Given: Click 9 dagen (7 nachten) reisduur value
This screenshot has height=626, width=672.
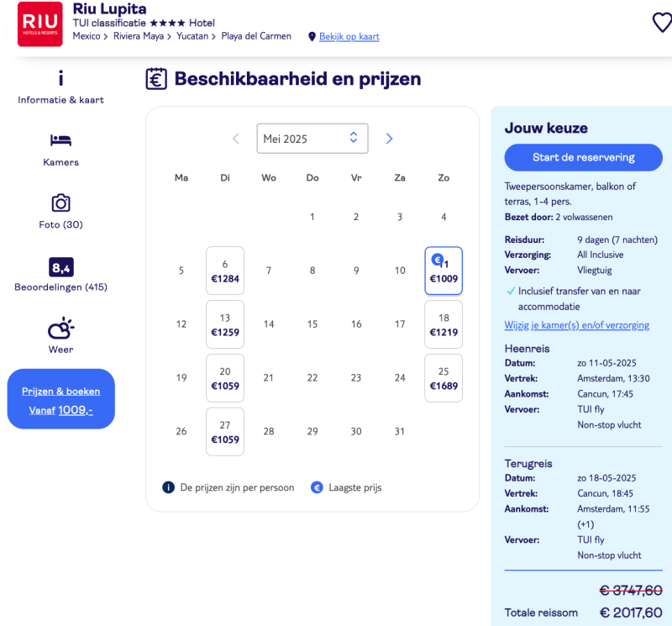Looking at the screenshot, I should (x=617, y=239).
